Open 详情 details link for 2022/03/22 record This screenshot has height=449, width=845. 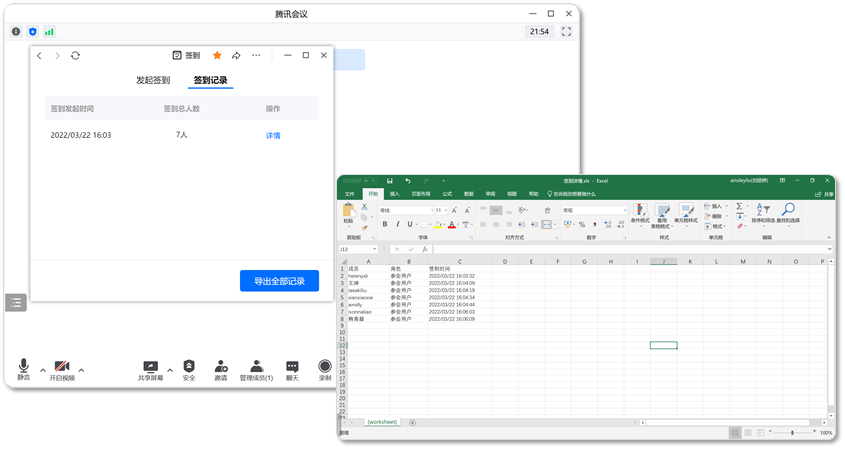click(273, 135)
